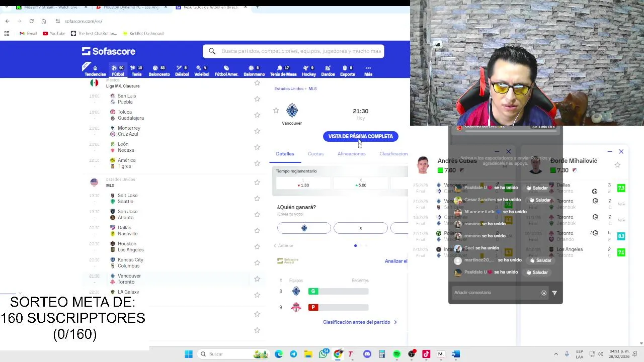The width and height of the screenshot is (644, 362).
Task: Open WhatsApp from the taskbar
Action: click(323, 354)
